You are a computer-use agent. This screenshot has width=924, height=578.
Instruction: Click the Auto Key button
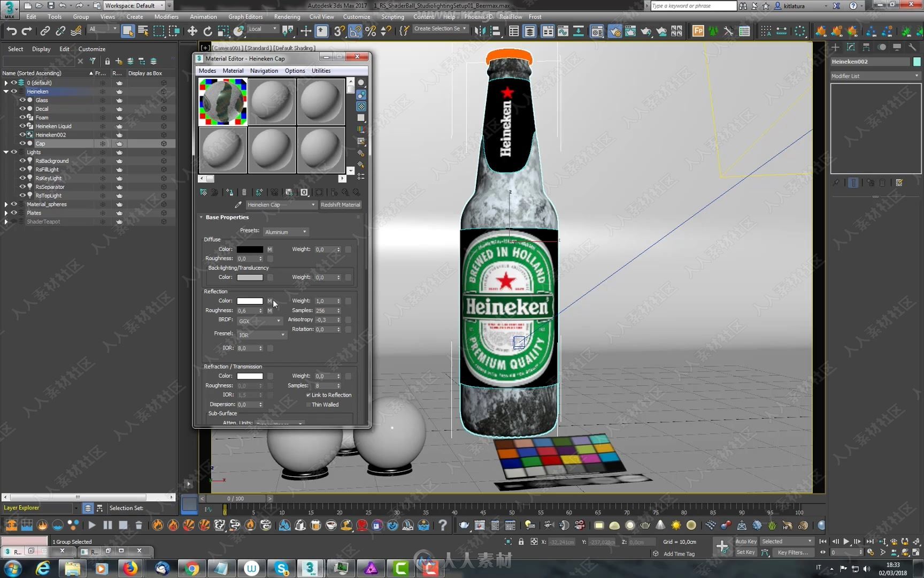(746, 542)
